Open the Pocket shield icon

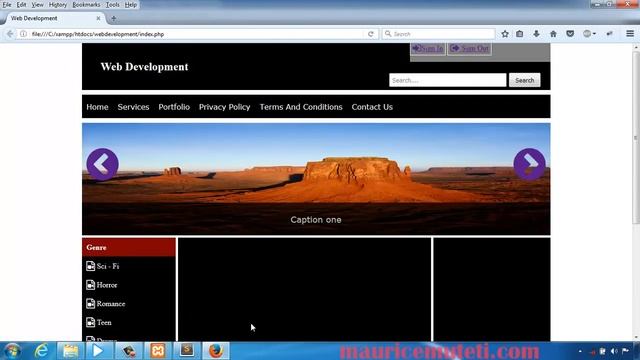(570, 34)
